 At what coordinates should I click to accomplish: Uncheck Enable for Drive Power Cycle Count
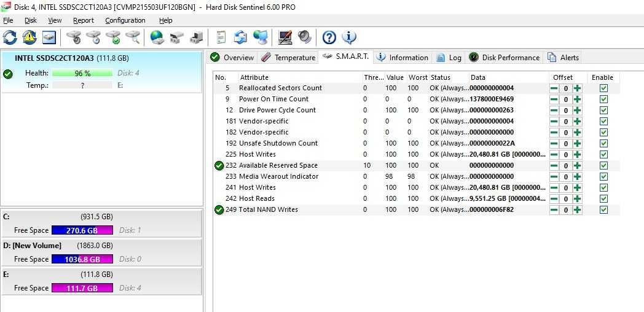(x=603, y=111)
